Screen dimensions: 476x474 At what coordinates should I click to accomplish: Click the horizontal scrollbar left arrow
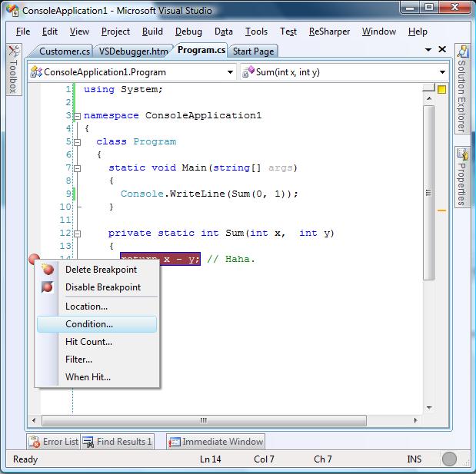pyautogui.click(x=34, y=420)
